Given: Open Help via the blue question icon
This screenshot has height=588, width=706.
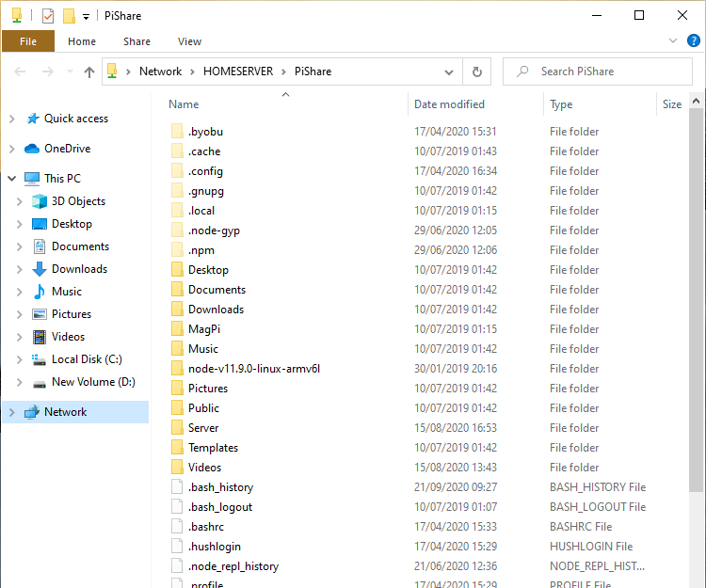Looking at the screenshot, I should [x=694, y=41].
